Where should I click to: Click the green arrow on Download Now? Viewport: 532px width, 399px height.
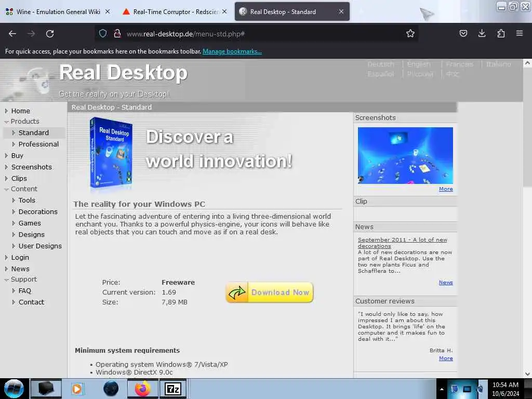pyautogui.click(x=237, y=292)
